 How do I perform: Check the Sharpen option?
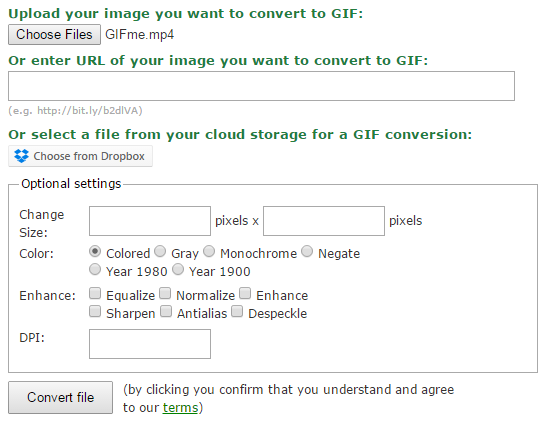tap(95, 311)
